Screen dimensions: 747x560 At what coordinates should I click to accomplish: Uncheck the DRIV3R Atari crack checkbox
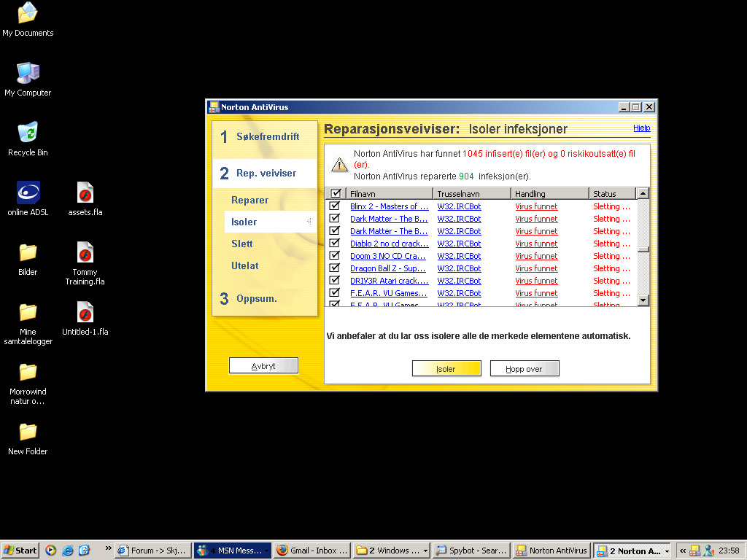click(x=334, y=280)
